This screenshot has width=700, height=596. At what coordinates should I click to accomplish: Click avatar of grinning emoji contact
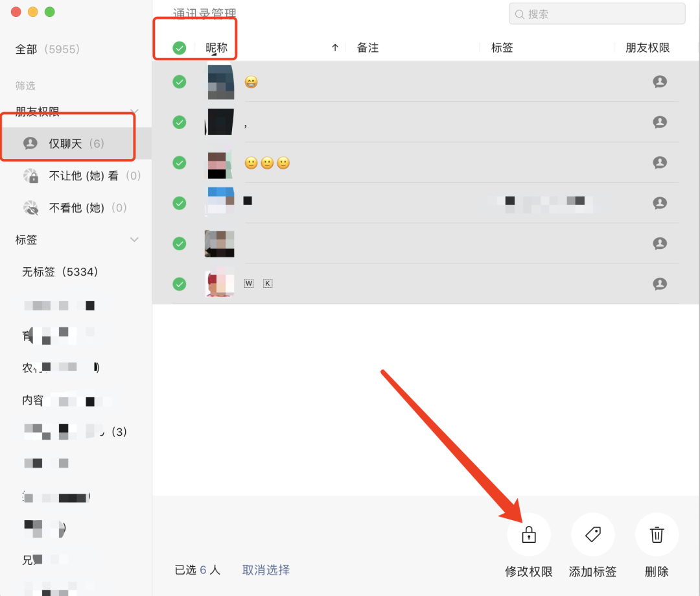pos(220,82)
